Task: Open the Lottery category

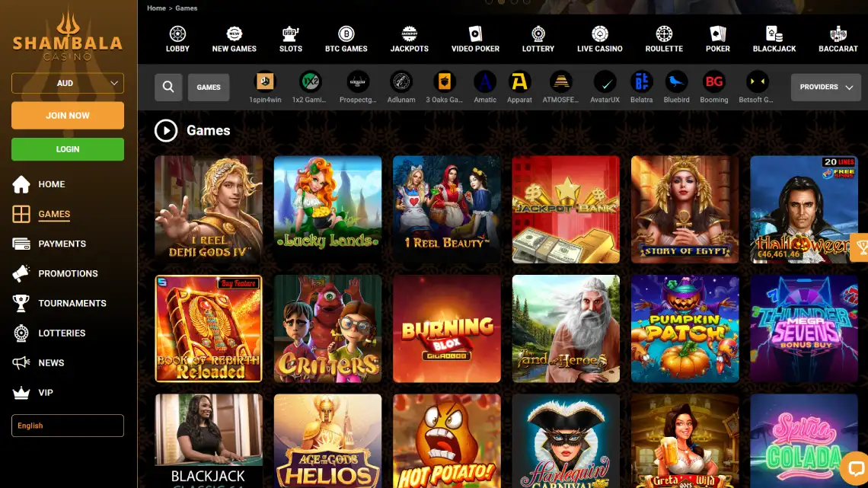Action: click(x=538, y=39)
